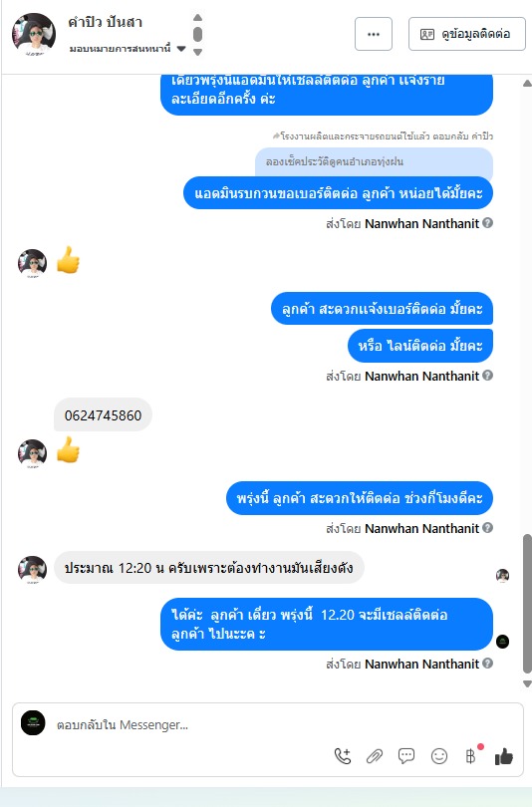Click the ดูข้อมูลติดต่อ contact info button
Screen dimensions: 532x807
coord(466,34)
